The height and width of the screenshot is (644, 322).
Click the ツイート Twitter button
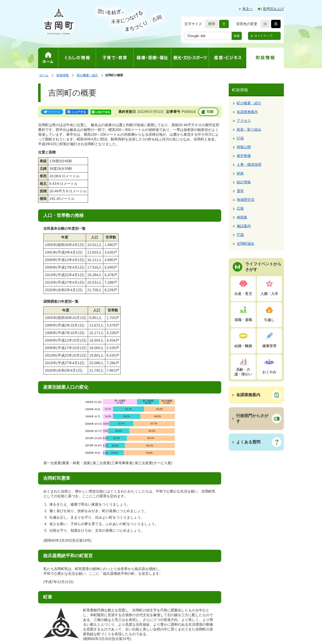(52, 112)
